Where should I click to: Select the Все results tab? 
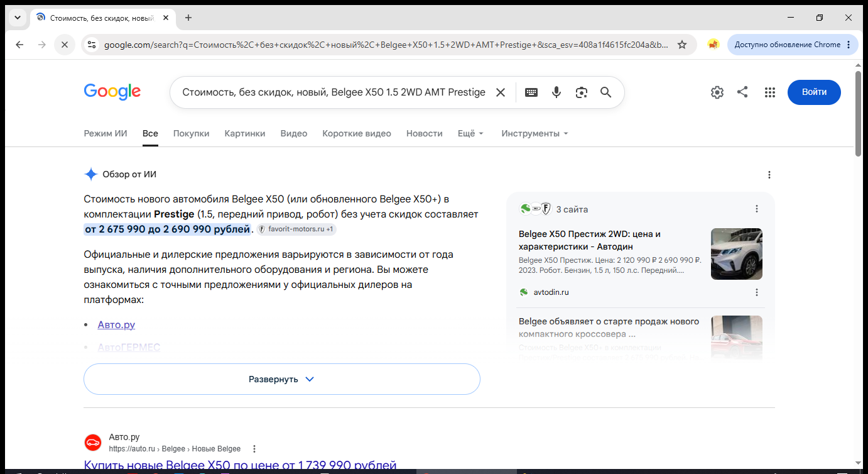pyautogui.click(x=150, y=133)
